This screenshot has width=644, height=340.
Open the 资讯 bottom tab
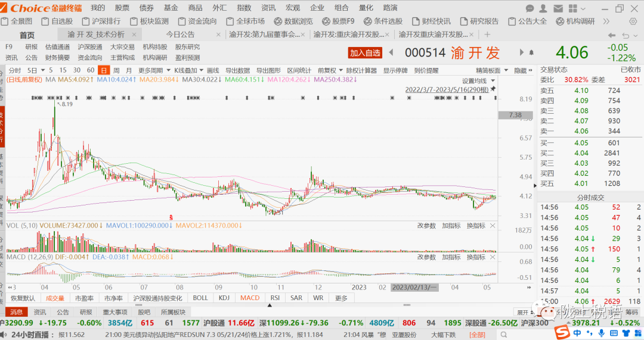click(40, 313)
